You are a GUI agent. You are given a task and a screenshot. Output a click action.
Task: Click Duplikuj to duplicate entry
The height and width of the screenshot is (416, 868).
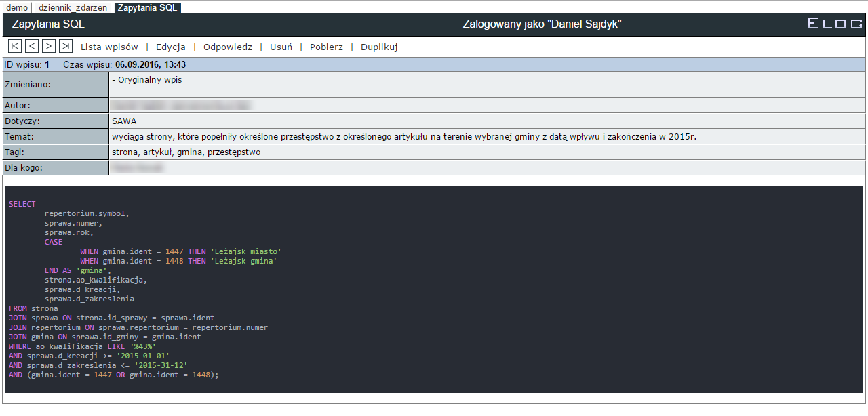379,47
